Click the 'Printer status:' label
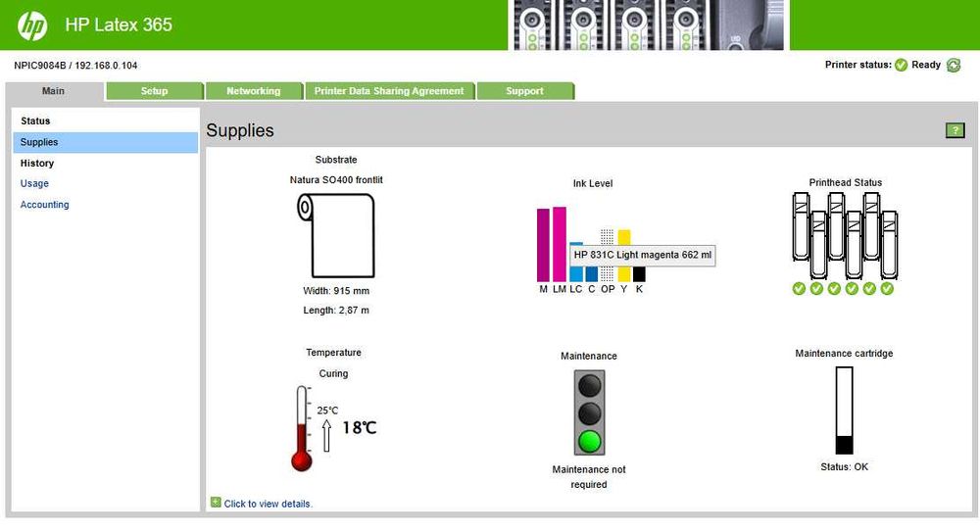The height and width of the screenshot is (532, 980). pyautogui.click(x=858, y=65)
